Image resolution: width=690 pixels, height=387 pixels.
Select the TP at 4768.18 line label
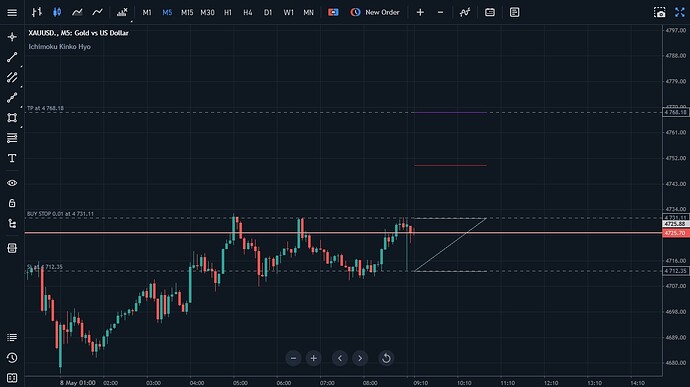click(x=45, y=108)
